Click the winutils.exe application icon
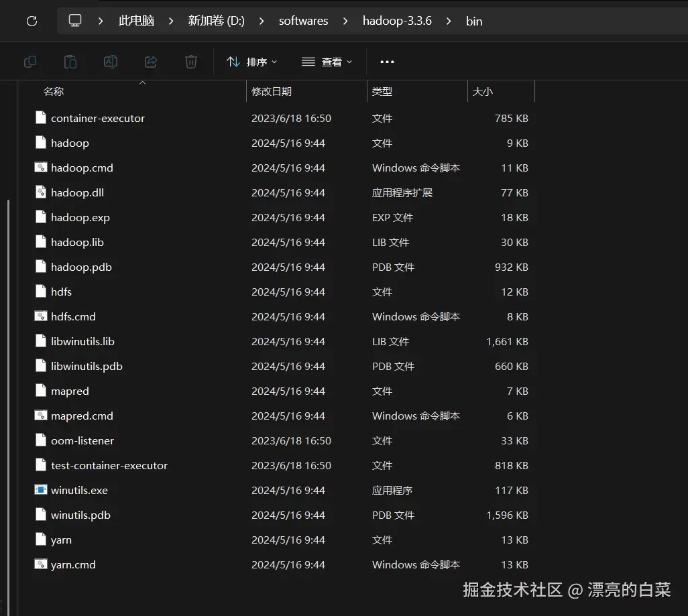Image resolution: width=688 pixels, height=616 pixels. tap(41, 489)
